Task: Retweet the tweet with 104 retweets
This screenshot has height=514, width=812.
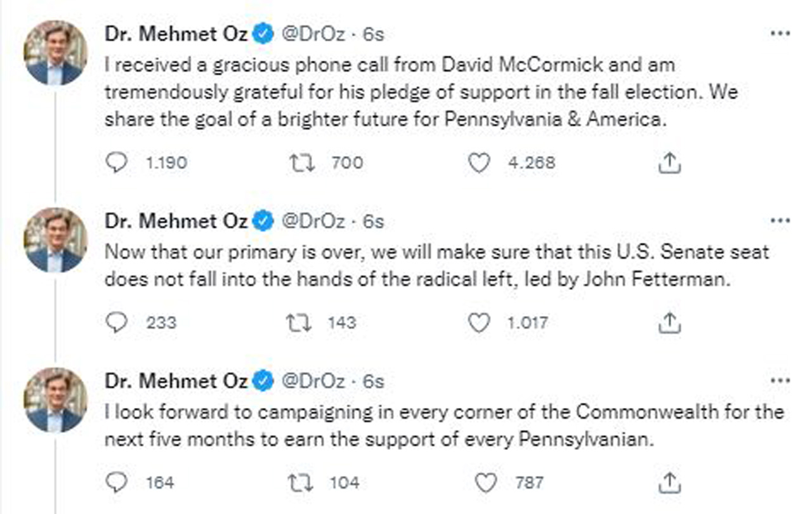Action: (300, 484)
